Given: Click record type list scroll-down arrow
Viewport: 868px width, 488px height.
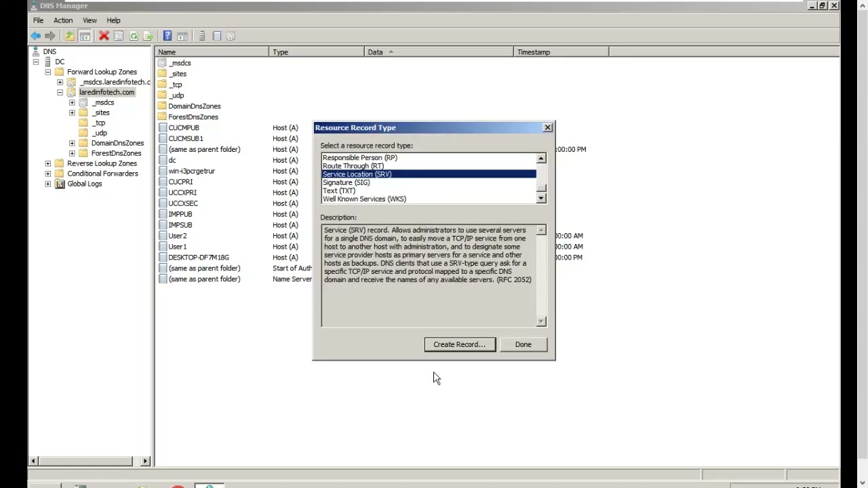Looking at the screenshot, I should pos(541,198).
